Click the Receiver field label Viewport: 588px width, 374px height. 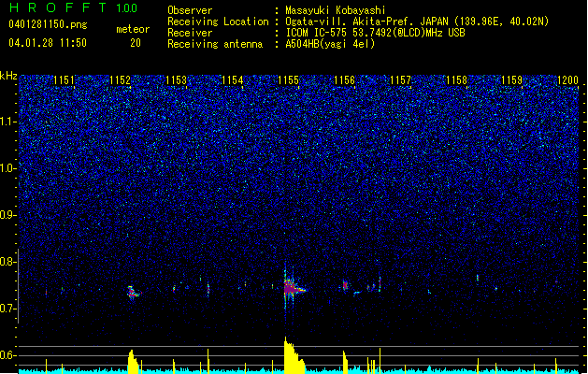pyautogui.click(x=190, y=33)
